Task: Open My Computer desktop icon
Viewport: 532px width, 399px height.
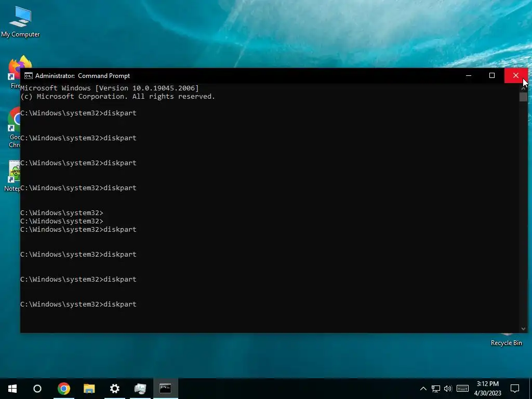Action: coord(20,21)
